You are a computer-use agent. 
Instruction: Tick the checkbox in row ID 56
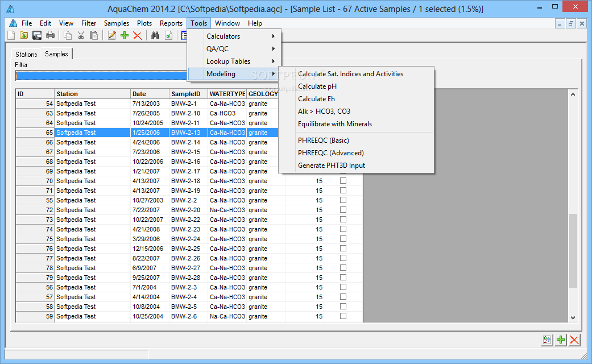coord(343,287)
